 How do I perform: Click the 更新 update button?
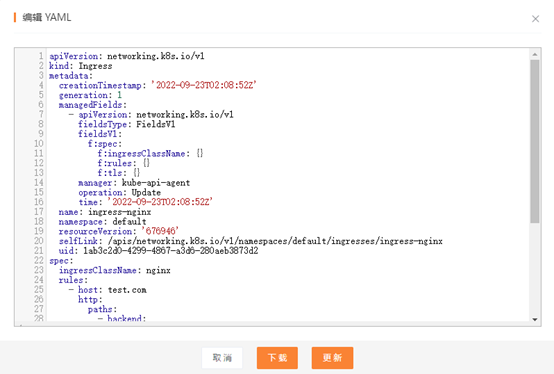332,358
